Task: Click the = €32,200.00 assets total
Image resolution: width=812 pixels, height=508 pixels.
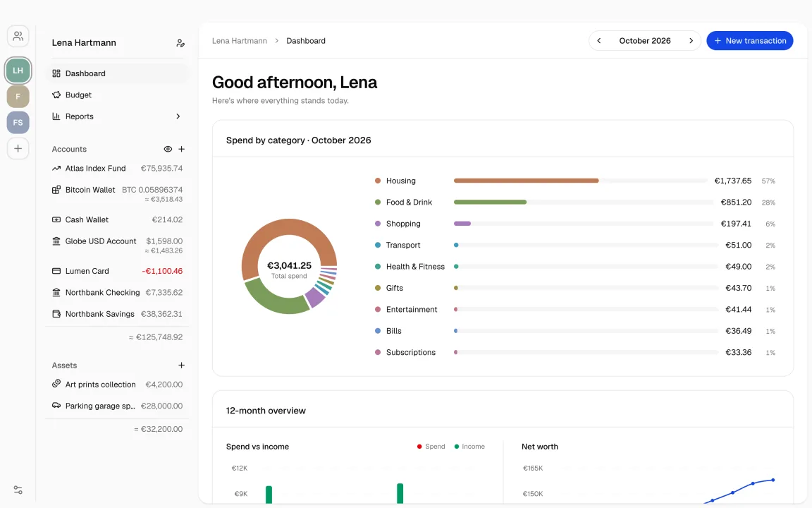Action: (158, 429)
